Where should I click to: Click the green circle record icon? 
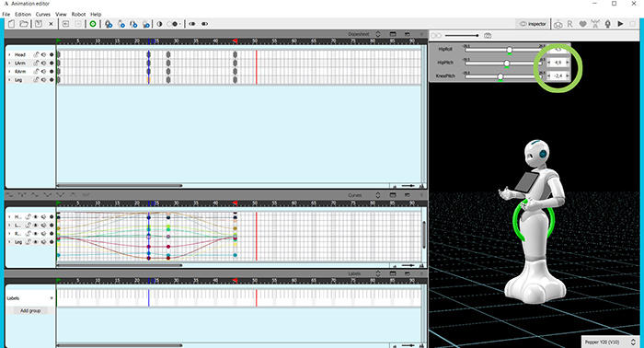click(93, 24)
